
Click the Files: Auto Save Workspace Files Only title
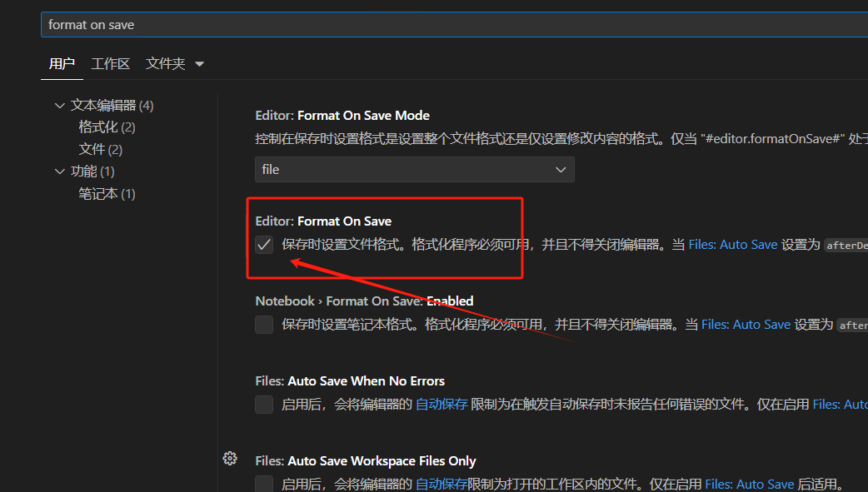366,460
